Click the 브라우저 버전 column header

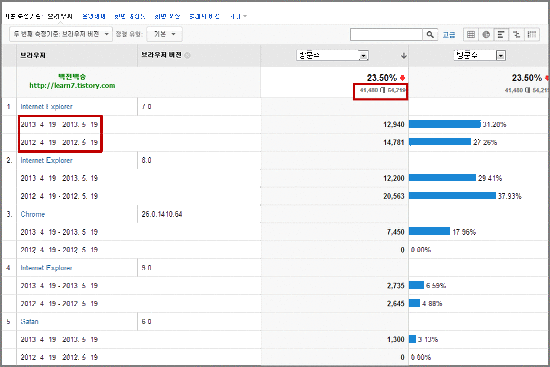coord(161,55)
